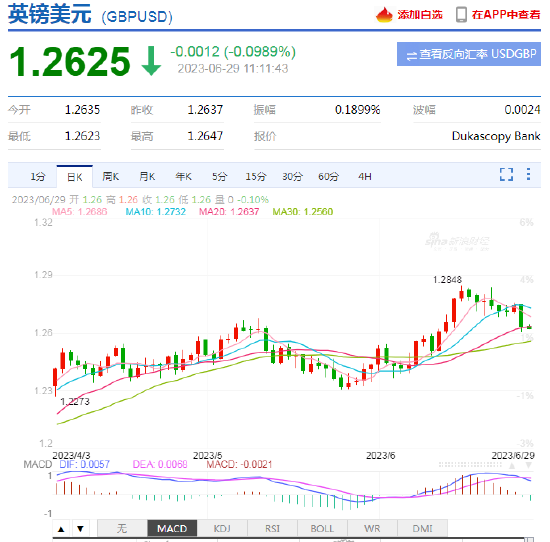Click the 英镑美元 title
Screen dimensions: 550x542
click(x=50, y=15)
